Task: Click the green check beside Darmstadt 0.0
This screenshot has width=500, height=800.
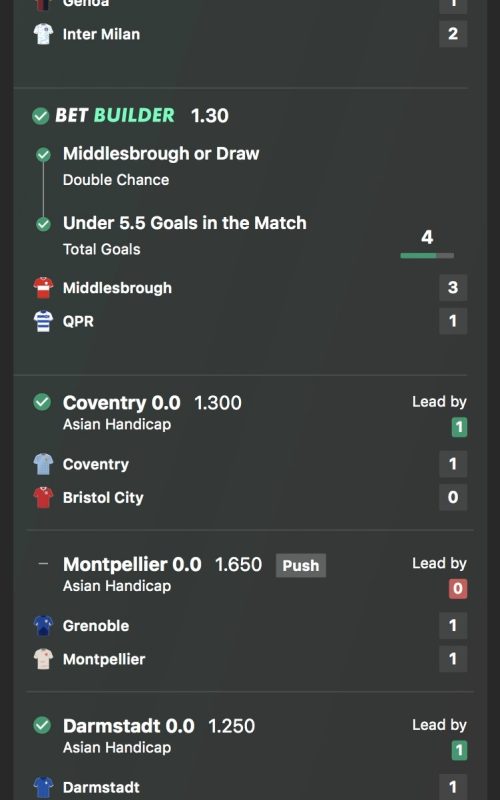Action: coord(42,725)
